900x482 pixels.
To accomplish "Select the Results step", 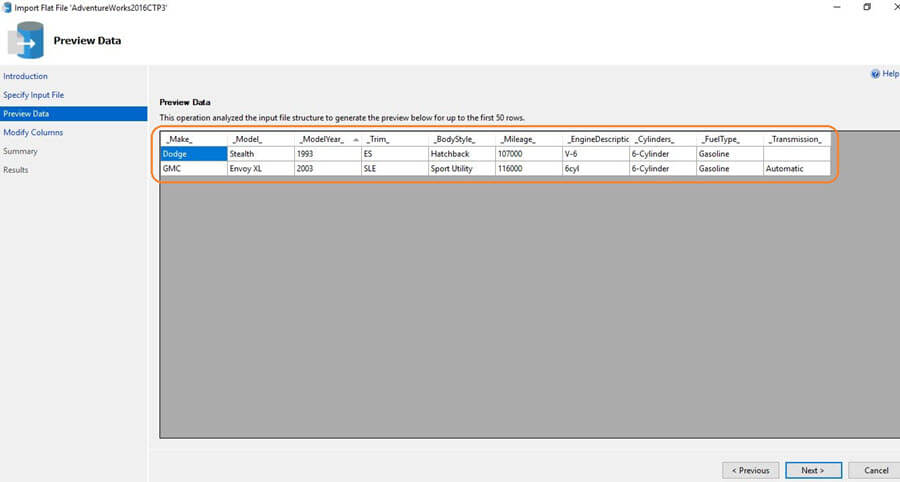I will [x=15, y=170].
